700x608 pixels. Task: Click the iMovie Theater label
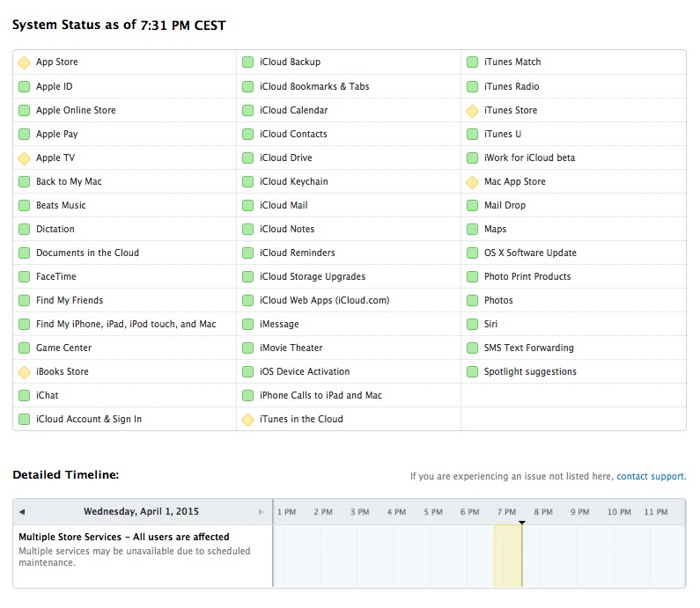point(291,348)
